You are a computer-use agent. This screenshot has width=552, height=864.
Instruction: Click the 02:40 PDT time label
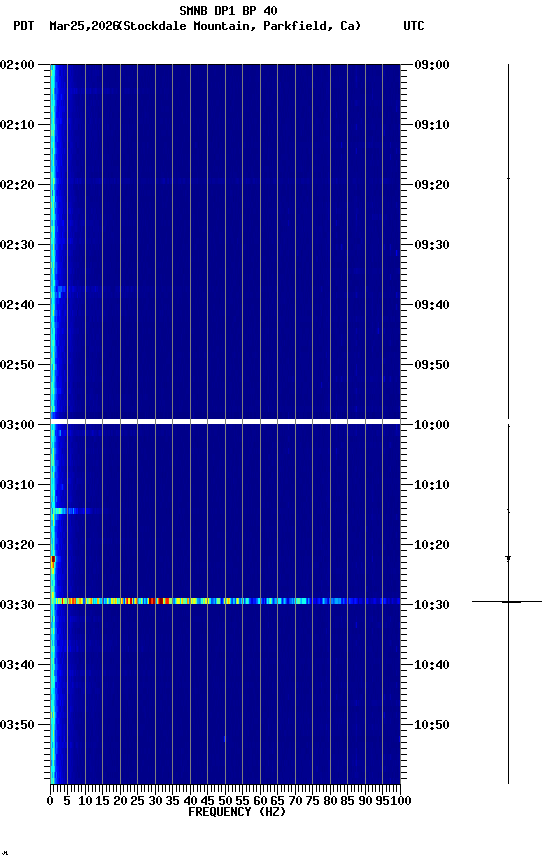click(17, 305)
